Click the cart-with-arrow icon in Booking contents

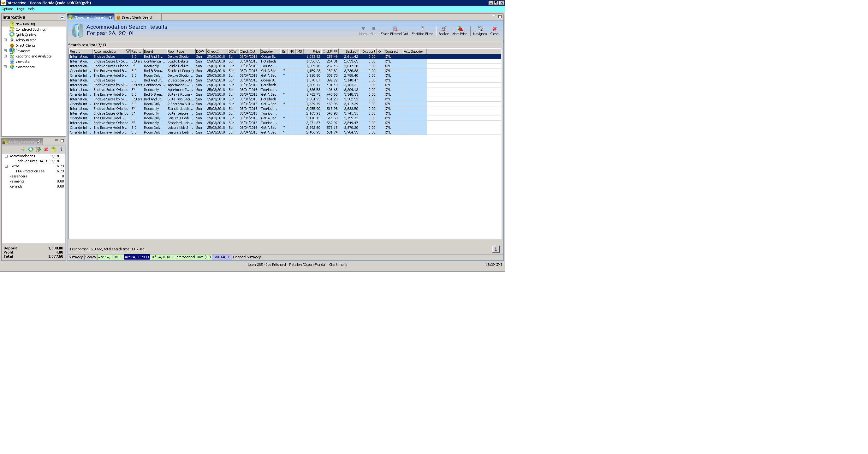pyautogui.click(x=39, y=149)
